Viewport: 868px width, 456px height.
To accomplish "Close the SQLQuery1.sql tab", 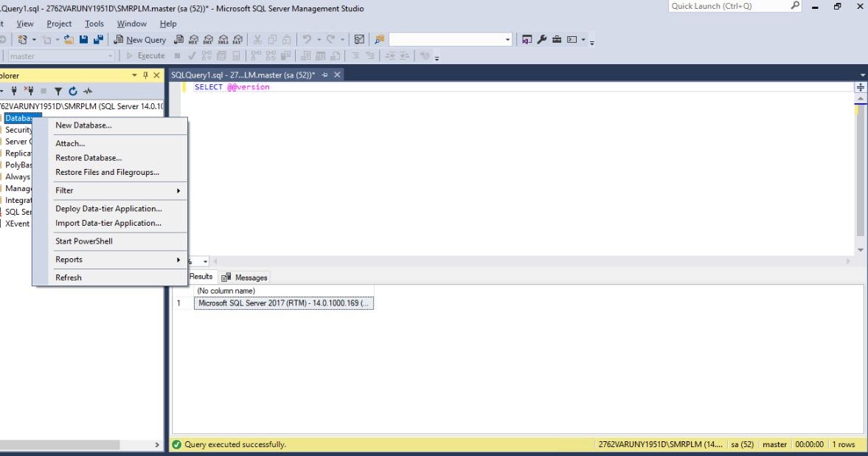I will click(337, 75).
